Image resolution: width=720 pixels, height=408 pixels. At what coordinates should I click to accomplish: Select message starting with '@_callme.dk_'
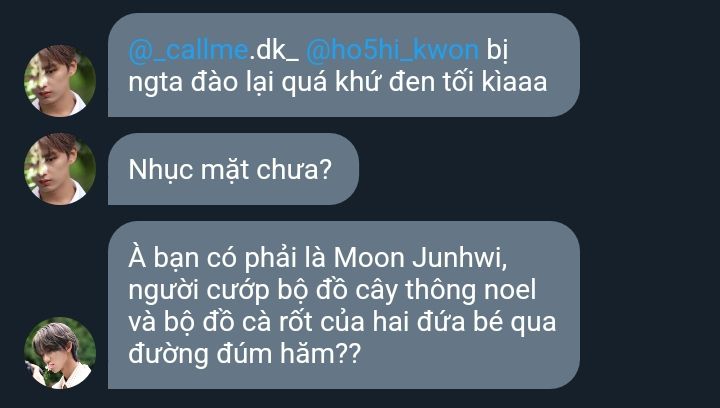[x=343, y=65]
